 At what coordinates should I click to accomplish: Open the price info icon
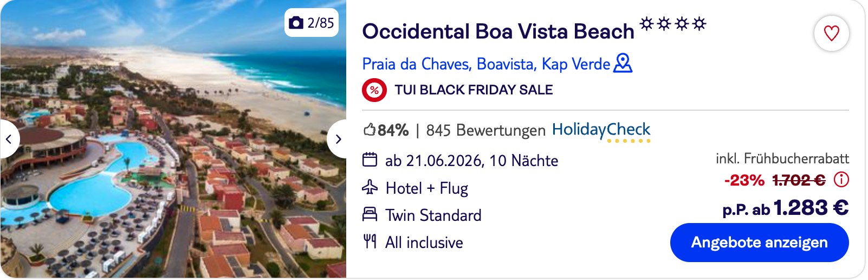click(x=841, y=180)
